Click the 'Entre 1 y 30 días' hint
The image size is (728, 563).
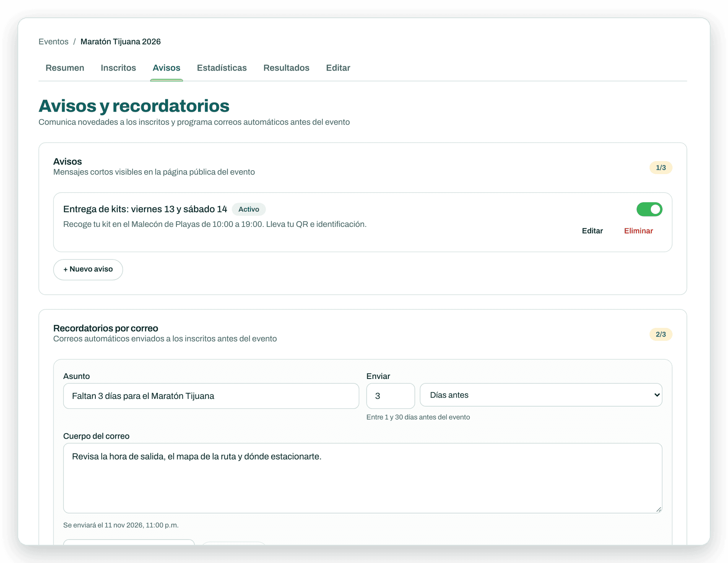tap(418, 417)
